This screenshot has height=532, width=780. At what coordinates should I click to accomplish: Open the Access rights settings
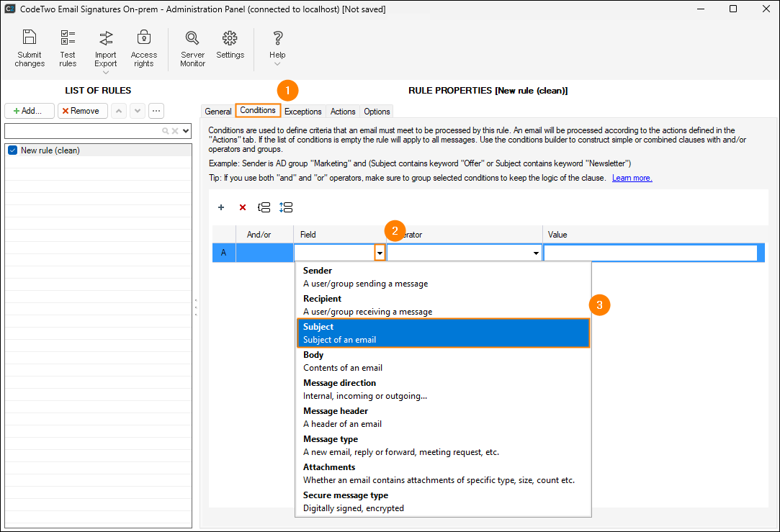(143, 48)
